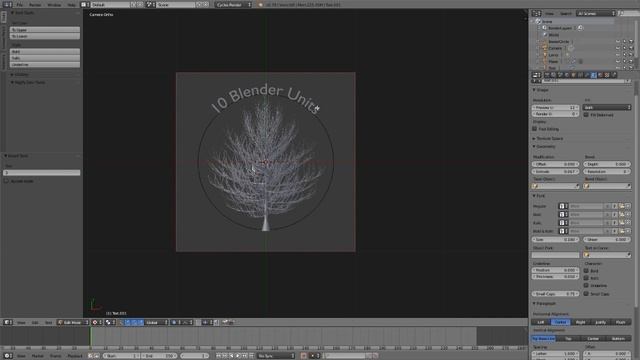Browse fonts icon in Bold & Italic row
Image resolution: width=640 pixels, height=360 pixels.
[x=563, y=231]
